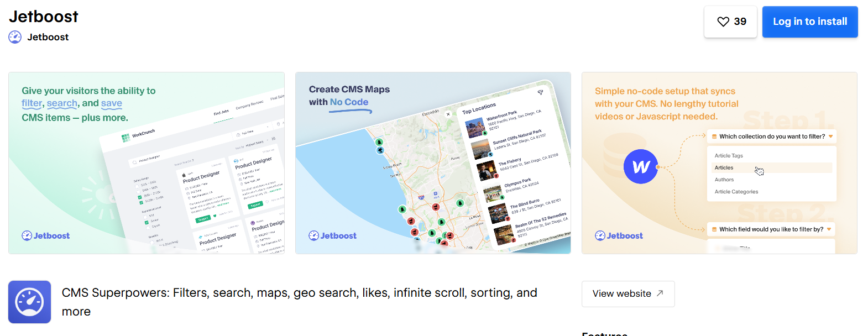Click the Jetboost gauge logo beside CMS Superpowers text
The height and width of the screenshot is (336, 868).
pos(29,302)
